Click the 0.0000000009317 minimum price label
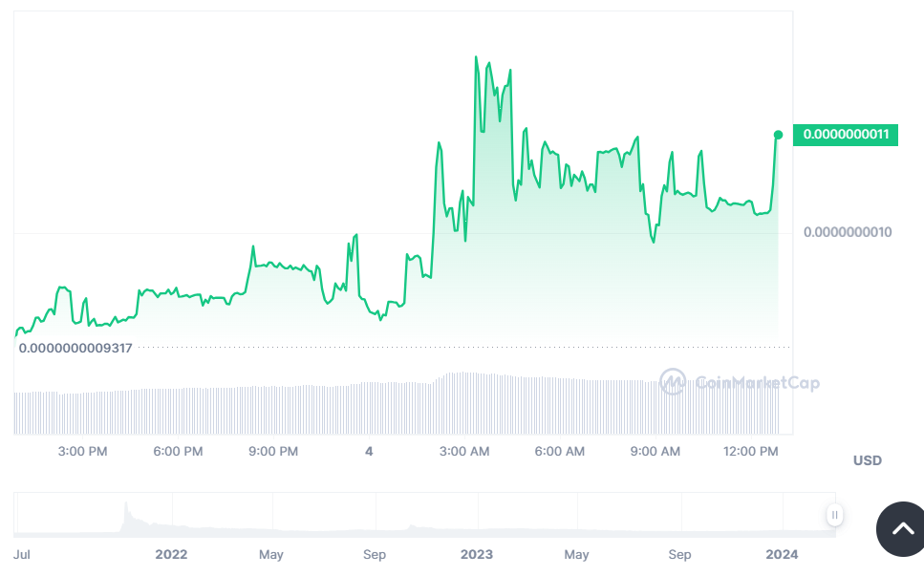Image resolution: width=924 pixels, height=576 pixels. 75,349
